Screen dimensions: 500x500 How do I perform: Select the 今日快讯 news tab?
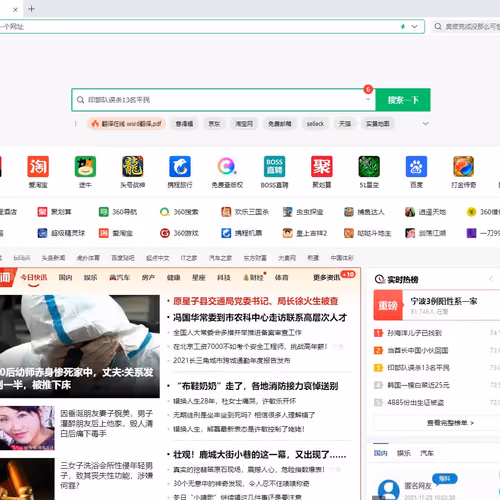pyautogui.click(x=34, y=277)
